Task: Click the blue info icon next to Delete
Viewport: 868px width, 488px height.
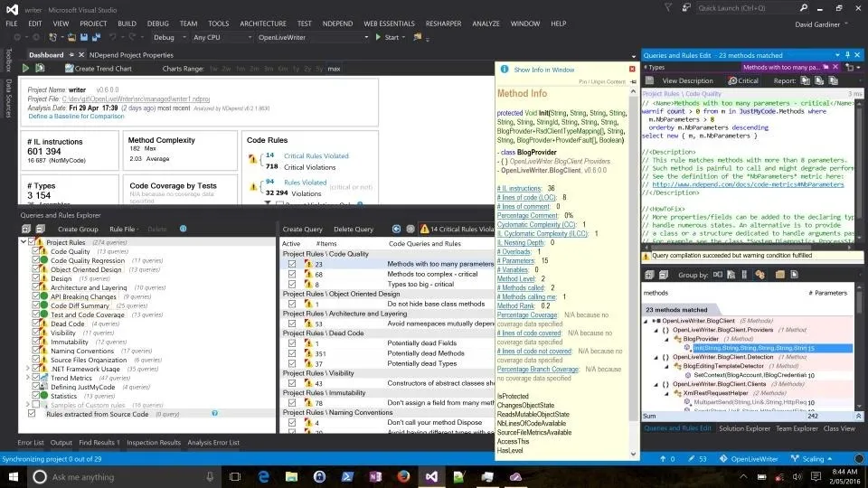Action: tap(183, 230)
